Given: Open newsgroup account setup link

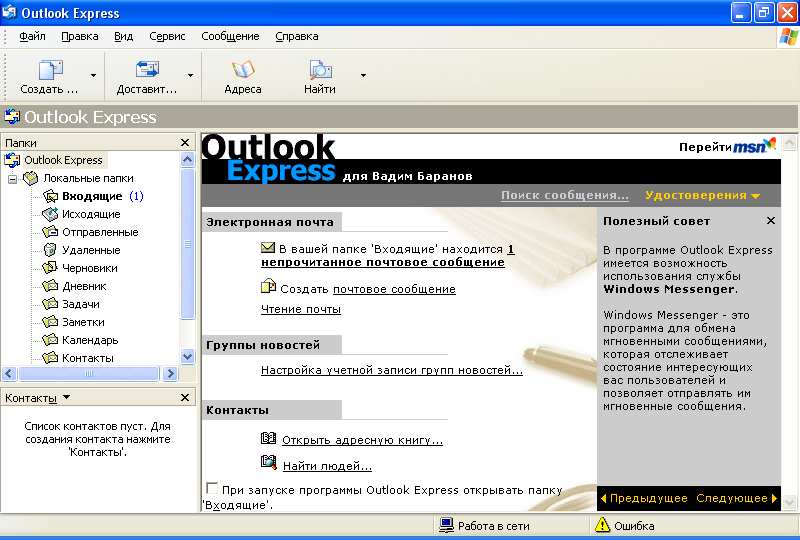Looking at the screenshot, I should (392, 370).
